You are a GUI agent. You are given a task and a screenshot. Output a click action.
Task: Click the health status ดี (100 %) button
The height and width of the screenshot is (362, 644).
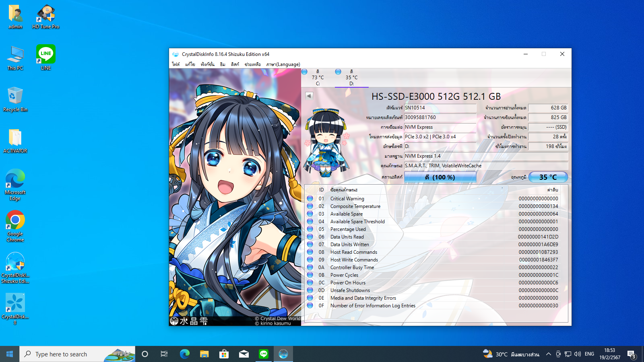[x=440, y=177]
